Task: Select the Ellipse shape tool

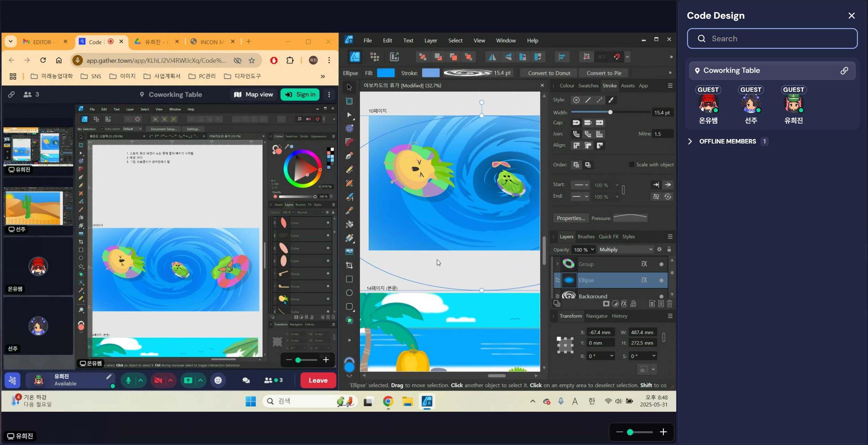Action: 349,293
